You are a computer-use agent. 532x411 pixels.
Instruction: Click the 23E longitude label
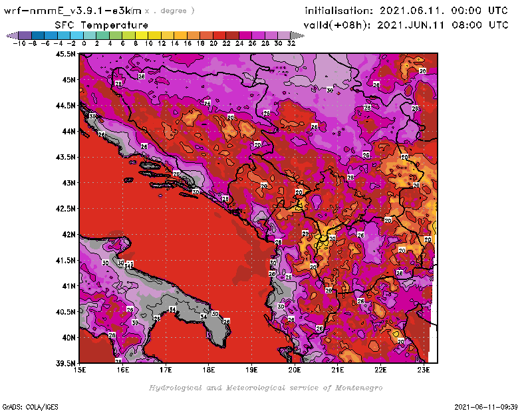tap(424, 370)
